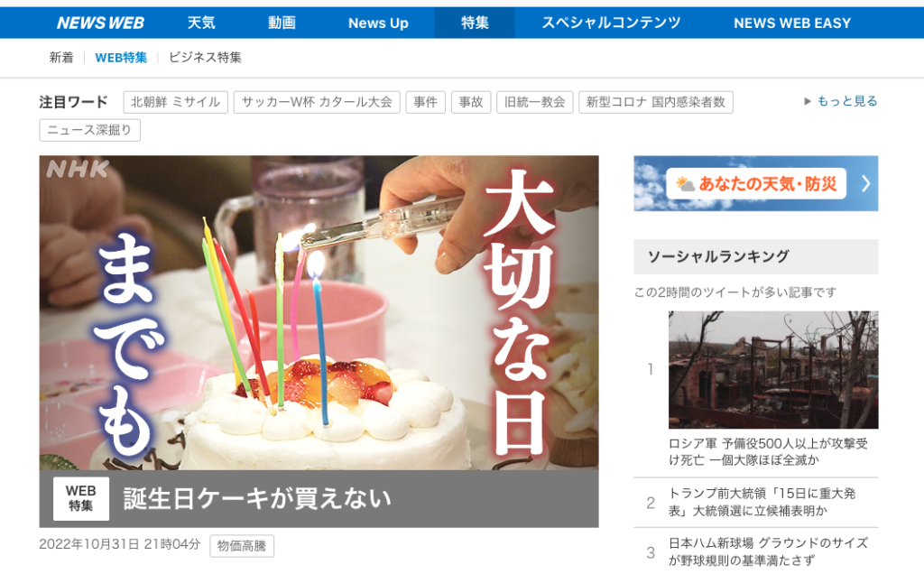Open the 天気 menu item

[x=201, y=23]
